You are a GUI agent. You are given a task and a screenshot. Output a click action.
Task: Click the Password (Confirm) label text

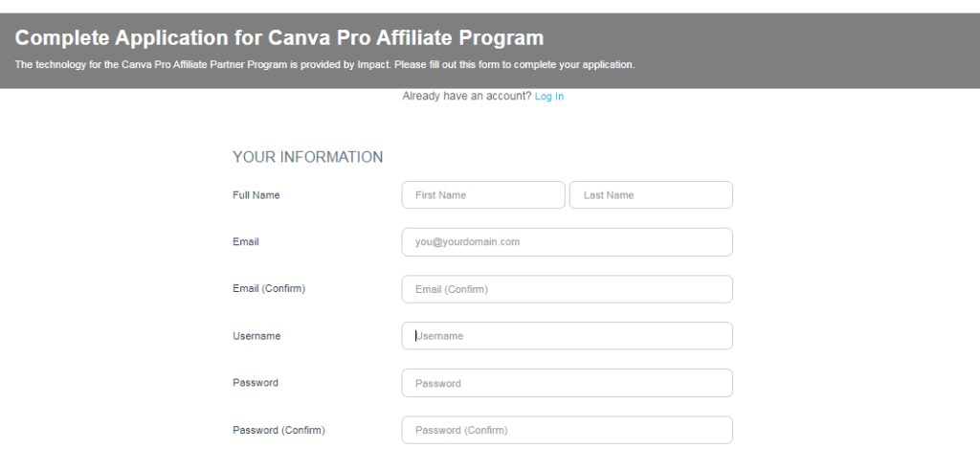[x=278, y=431]
